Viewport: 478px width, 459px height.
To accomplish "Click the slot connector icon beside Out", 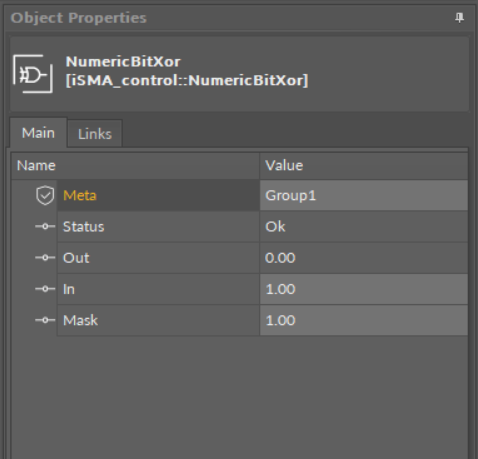I will point(45,258).
